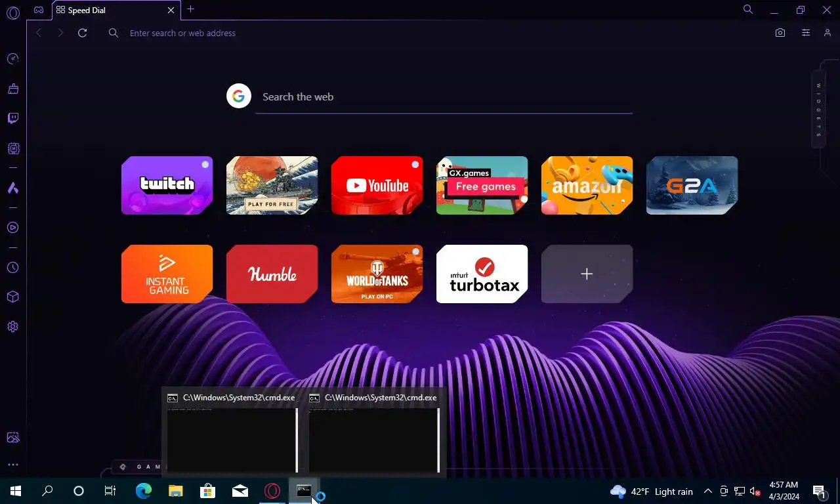This screenshot has height=504, width=840.
Task: Open Windows taskbar search
Action: pyautogui.click(x=47, y=491)
